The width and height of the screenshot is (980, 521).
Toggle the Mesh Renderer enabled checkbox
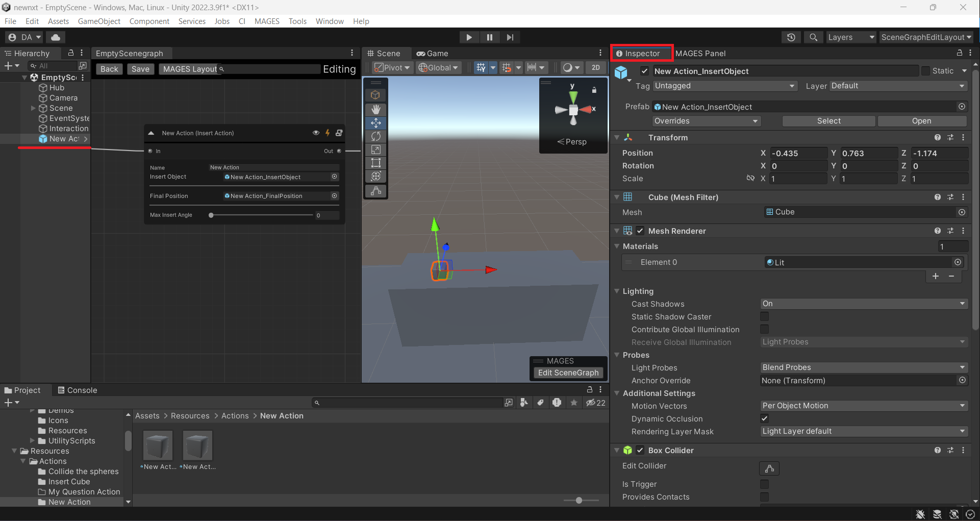coord(640,231)
